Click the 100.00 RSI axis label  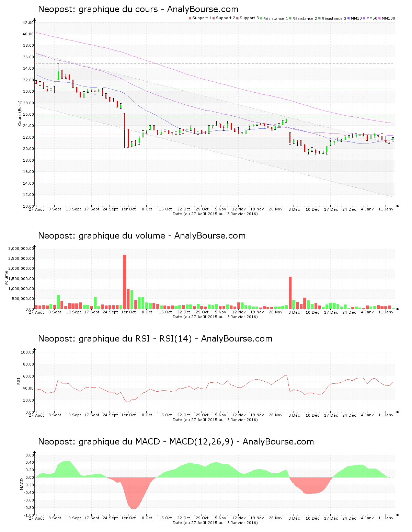point(27,352)
